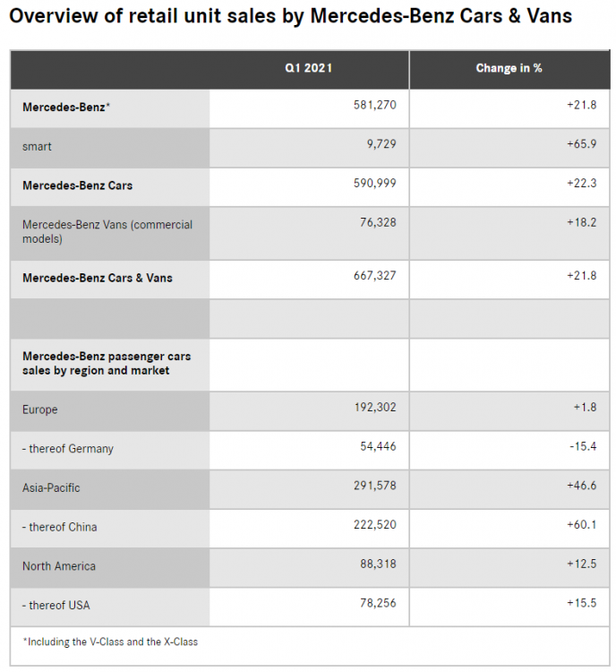Viewport: 616px width, 672px height.
Task: Select the 222,520 China sales figure
Action: pos(375,524)
